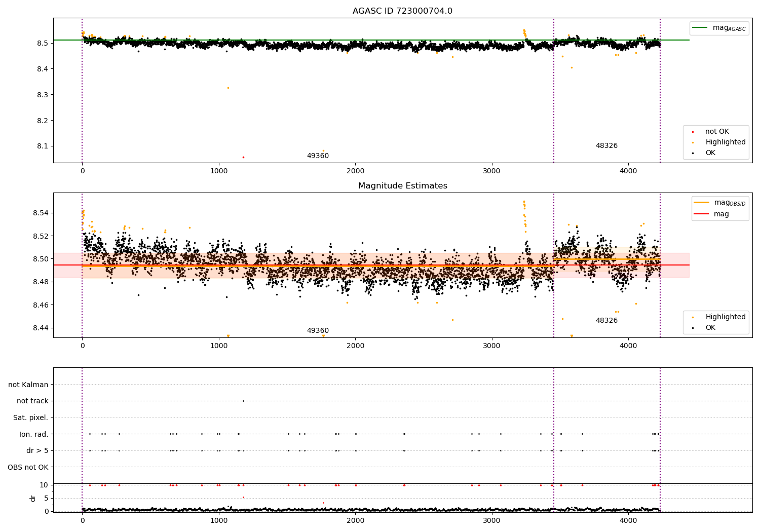Click the 'AGASC ID 723000704.0' plot title

[x=402, y=11]
